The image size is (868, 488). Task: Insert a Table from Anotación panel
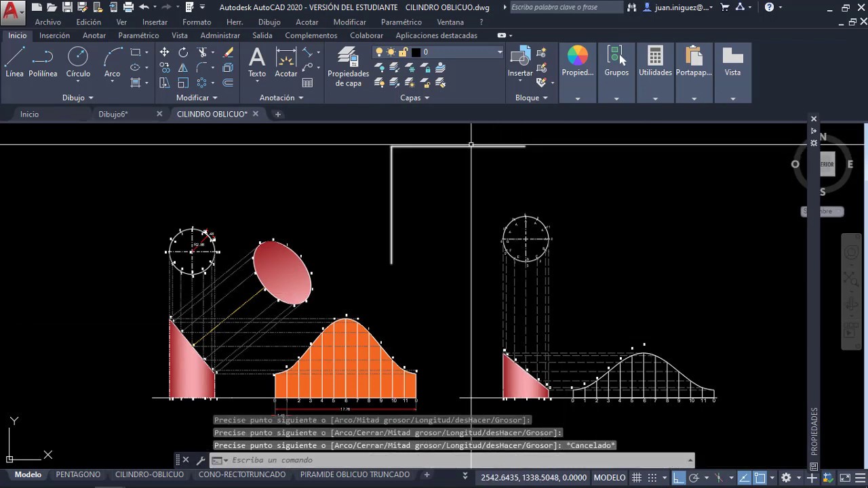click(x=308, y=83)
